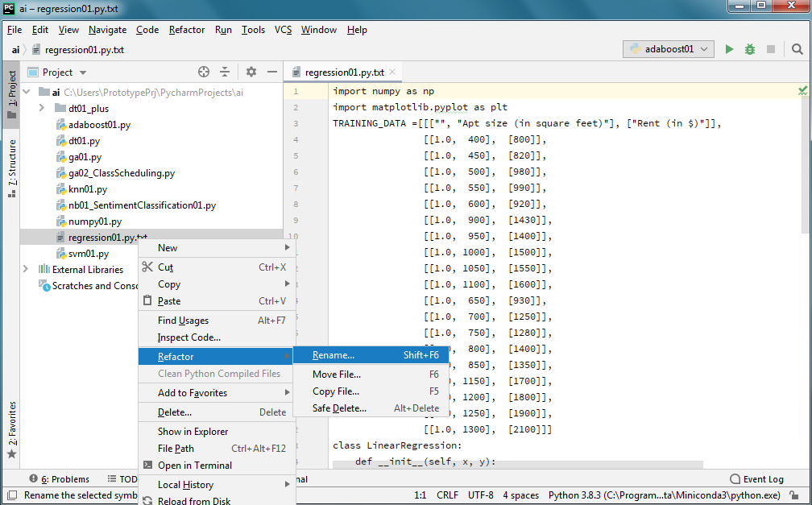812x505 pixels.
Task: Select file in project with crosshair icon
Action: pyautogui.click(x=204, y=71)
